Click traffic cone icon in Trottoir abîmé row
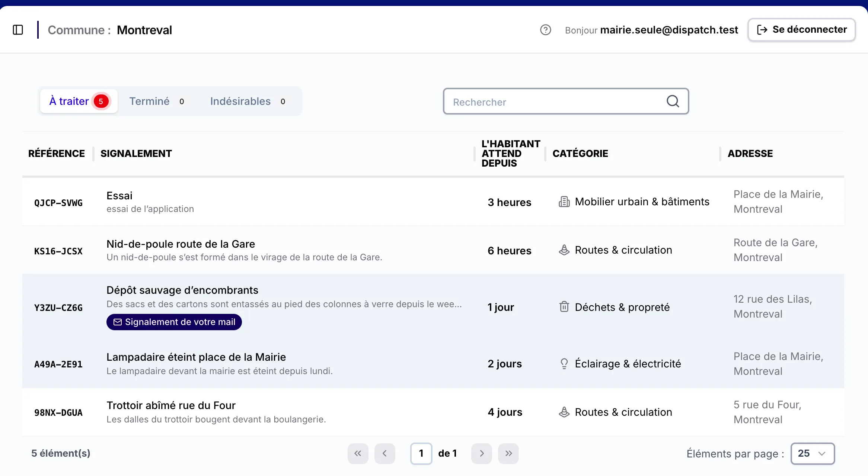The height and width of the screenshot is (476, 868). [x=564, y=412]
